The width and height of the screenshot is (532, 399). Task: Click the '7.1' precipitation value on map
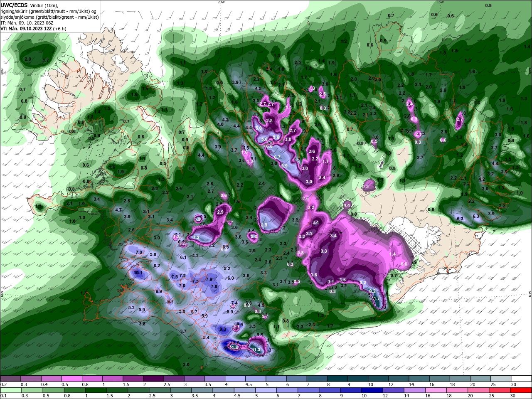click(177, 235)
